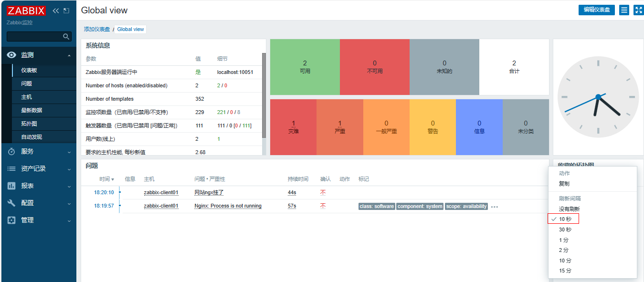The width and height of the screenshot is (644, 282).
Task: Open the 服务 section clock icon
Action: click(x=12, y=151)
